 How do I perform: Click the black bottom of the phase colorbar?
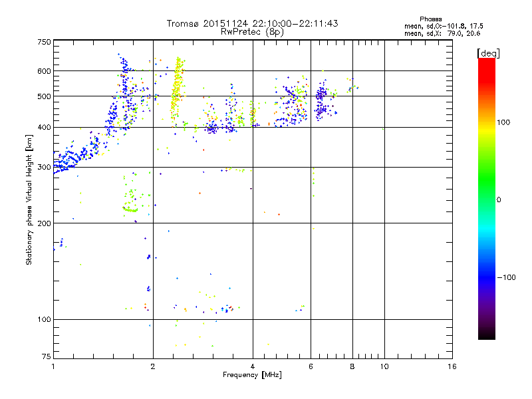pyautogui.click(x=487, y=334)
